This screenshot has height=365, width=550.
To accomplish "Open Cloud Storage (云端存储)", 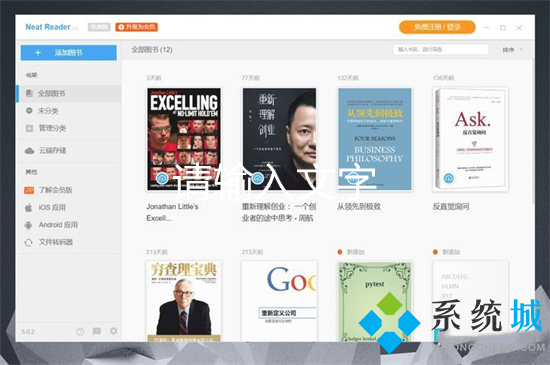I will 69,150.
